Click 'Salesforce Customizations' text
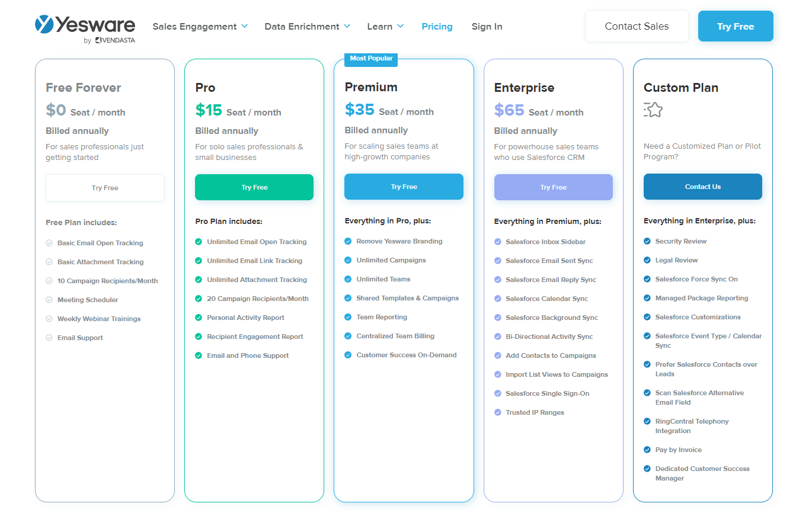 pyautogui.click(x=698, y=317)
